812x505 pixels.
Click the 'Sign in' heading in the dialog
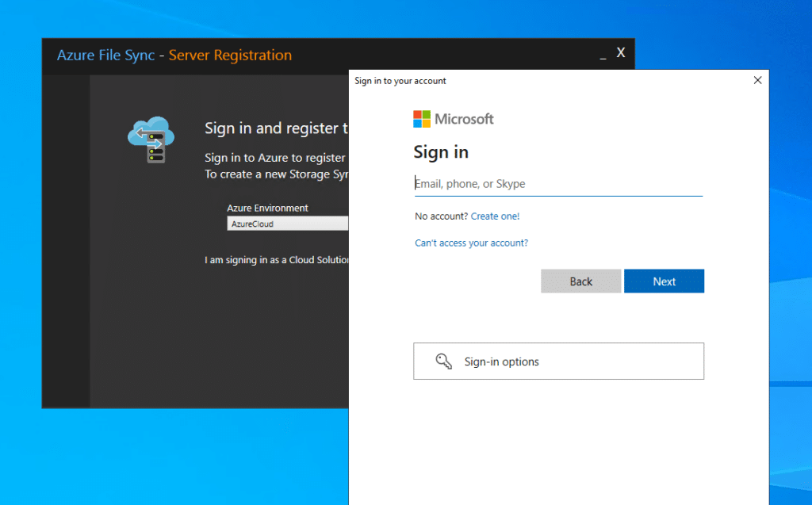pyautogui.click(x=441, y=152)
